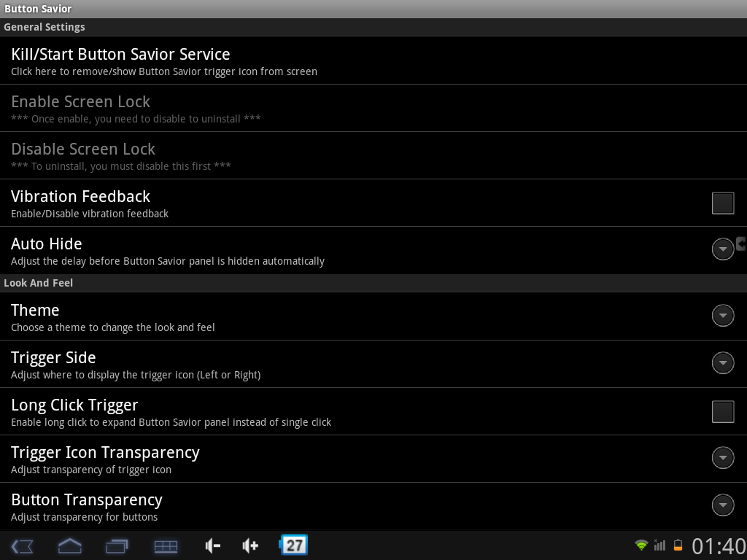Tap the volume down icon
Viewport: 747px width, 560px height.
(212, 545)
